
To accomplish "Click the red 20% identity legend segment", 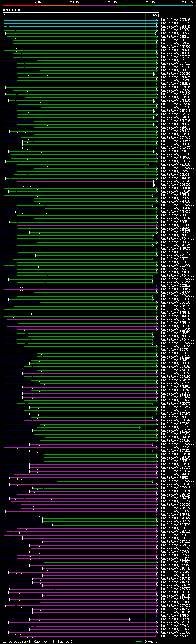I will (22, 5).
